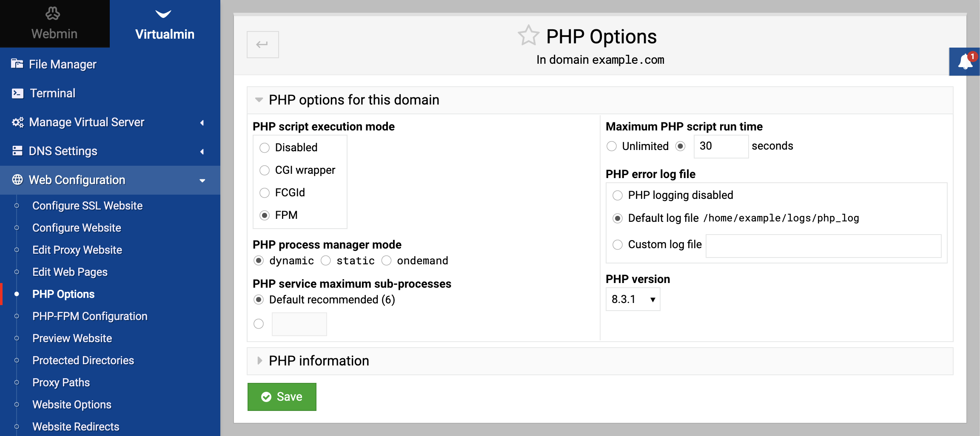Click the Web Configuration globe icon
The height and width of the screenshot is (436, 980).
click(x=17, y=180)
